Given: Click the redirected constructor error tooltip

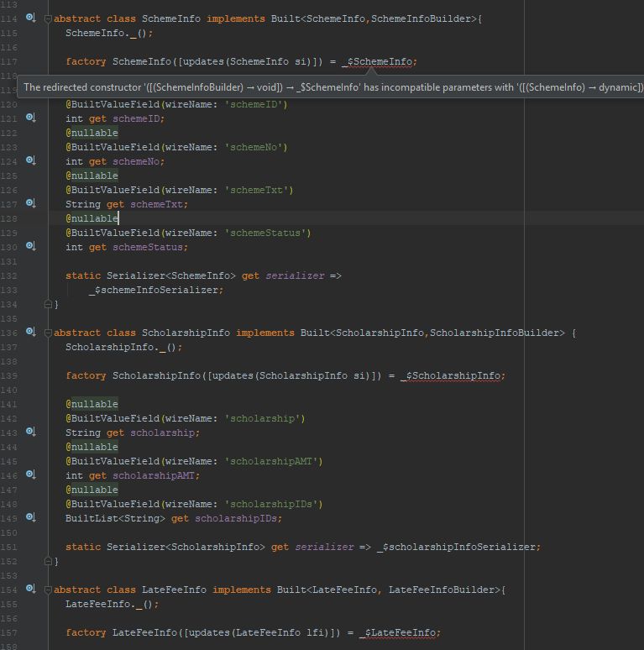Looking at the screenshot, I should click(x=332, y=87).
